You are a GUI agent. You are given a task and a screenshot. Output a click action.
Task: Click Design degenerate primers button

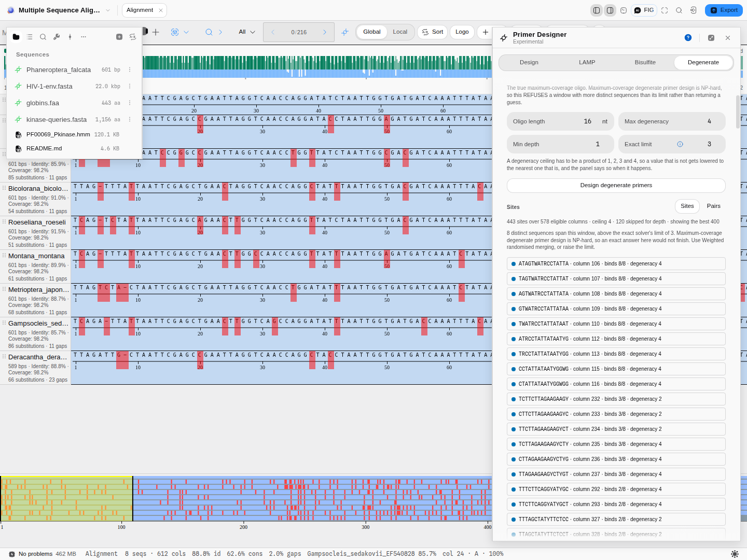pyautogui.click(x=616, y=186)
